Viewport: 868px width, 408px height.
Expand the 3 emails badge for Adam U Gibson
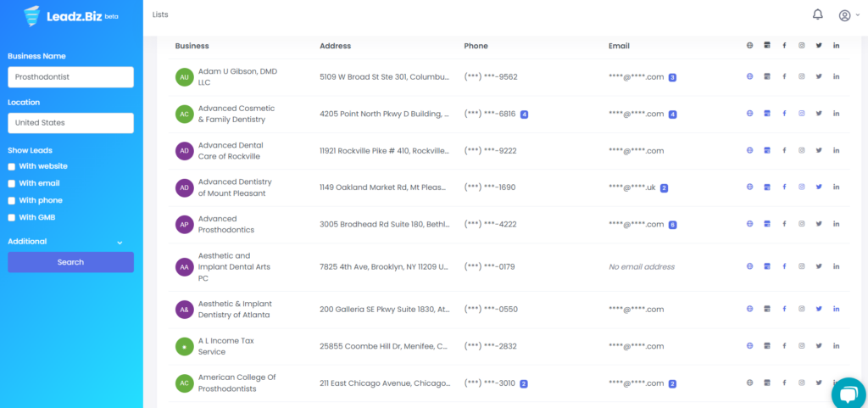tap(672, 77)
